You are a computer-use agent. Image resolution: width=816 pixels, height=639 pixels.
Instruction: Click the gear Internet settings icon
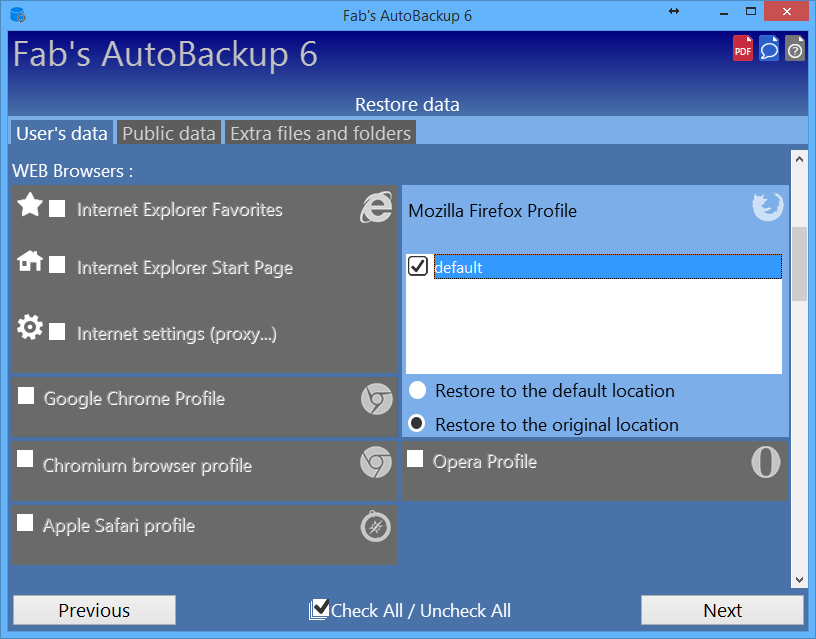pos(30,327)
